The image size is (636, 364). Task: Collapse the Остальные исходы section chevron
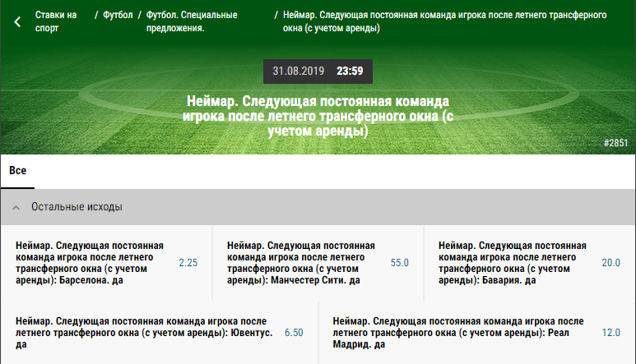[16, 208]
